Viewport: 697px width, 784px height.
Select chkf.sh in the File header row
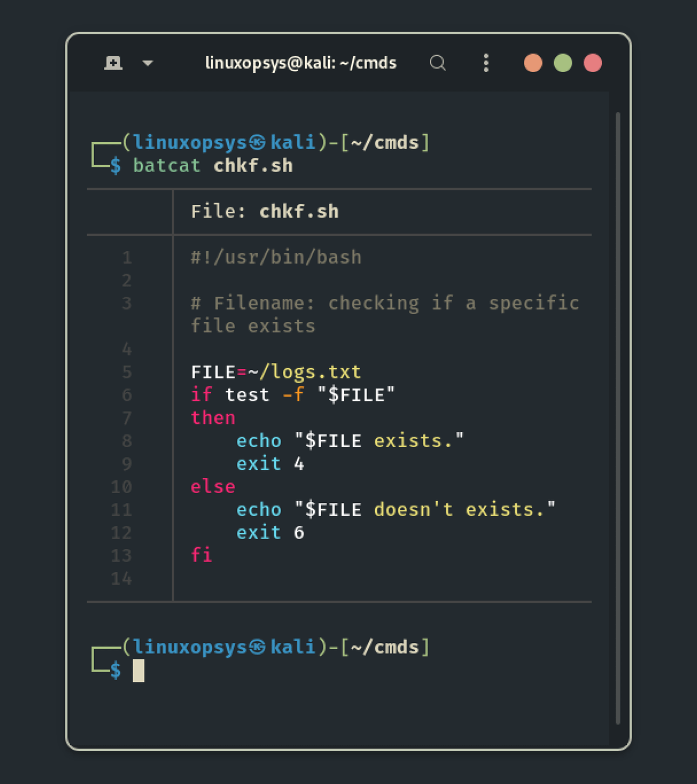299,211
